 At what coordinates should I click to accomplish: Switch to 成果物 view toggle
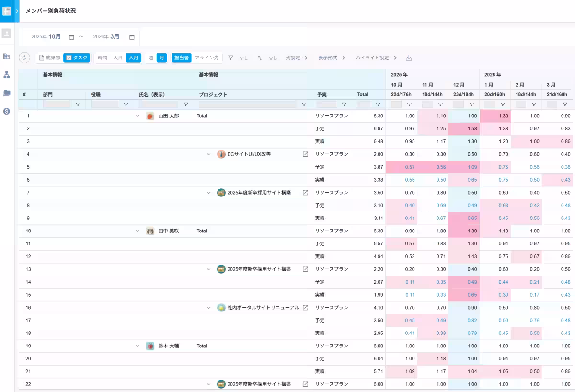click(x=50, y=58)
